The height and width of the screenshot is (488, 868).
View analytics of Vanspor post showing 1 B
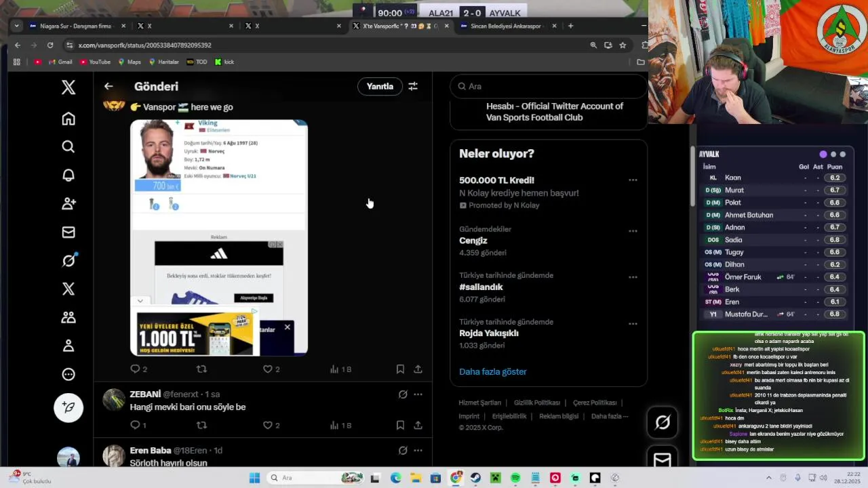[x=340, y=369]
